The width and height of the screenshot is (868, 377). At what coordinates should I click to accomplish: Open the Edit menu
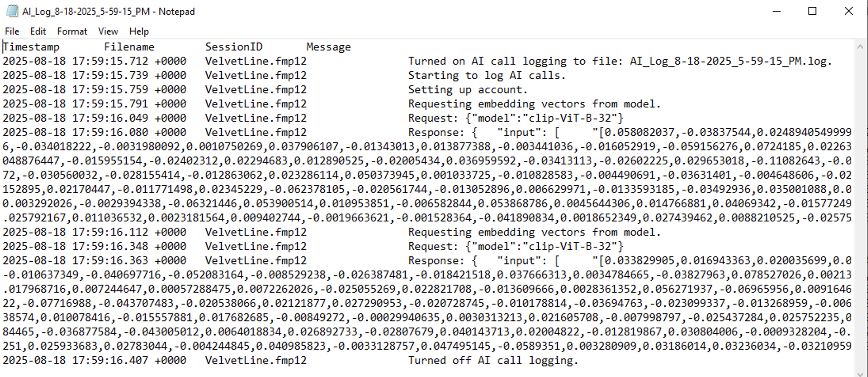click(38, 31)
